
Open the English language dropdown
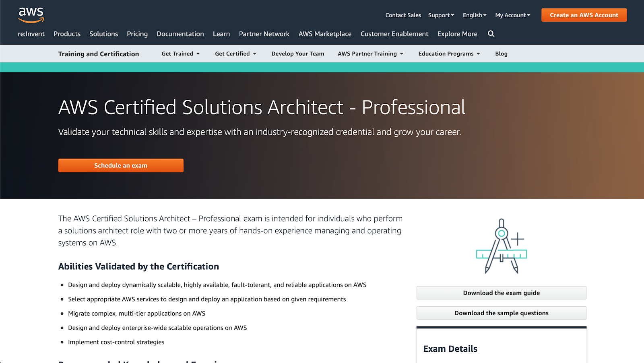[475, 15]
